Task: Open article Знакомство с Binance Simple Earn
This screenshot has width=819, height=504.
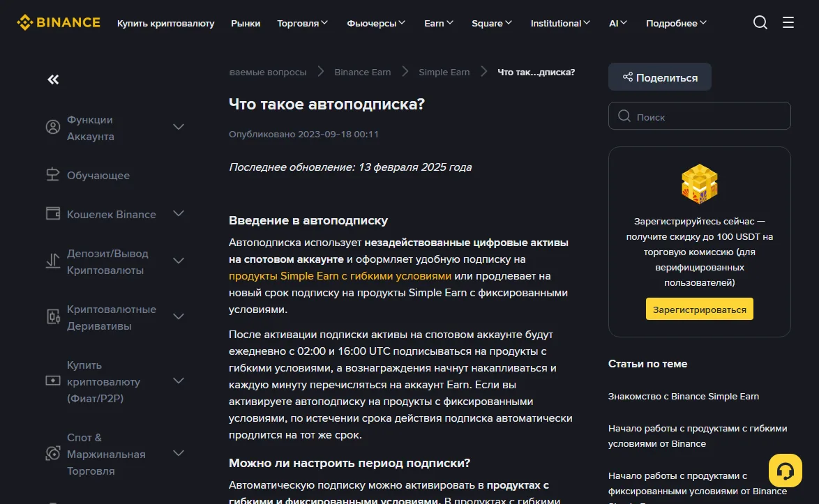Action: coord(683,396)
